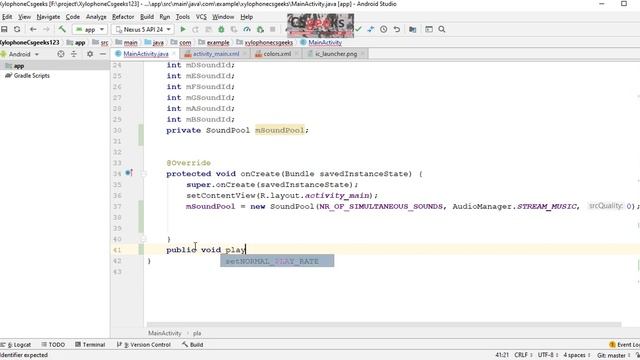This screenshot has width=640, height=360.
Task: Open the Build tool window button
Action: click(193, 345)
